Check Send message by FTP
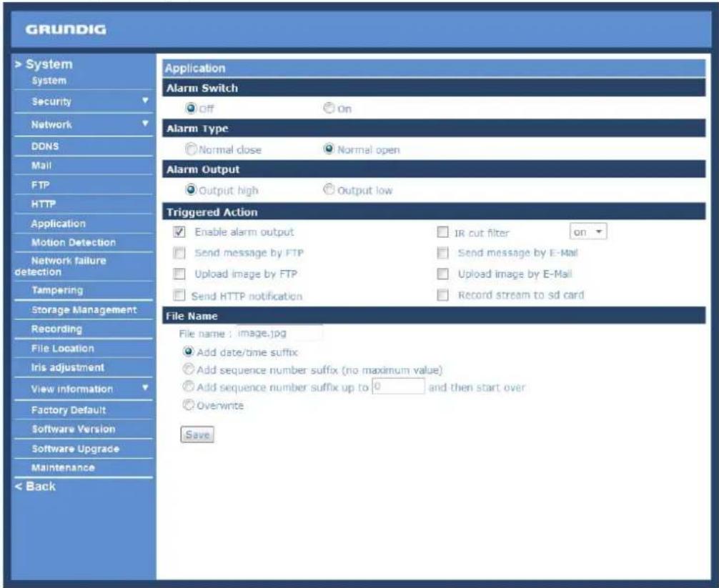Viewport: 719px width, 588px height. (179, 253)
